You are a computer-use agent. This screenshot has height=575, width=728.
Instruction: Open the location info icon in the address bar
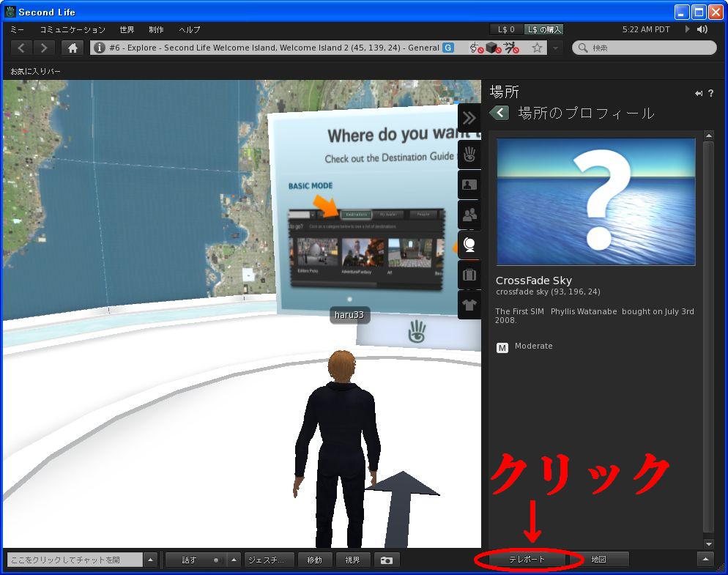click(x=99, y=48)
